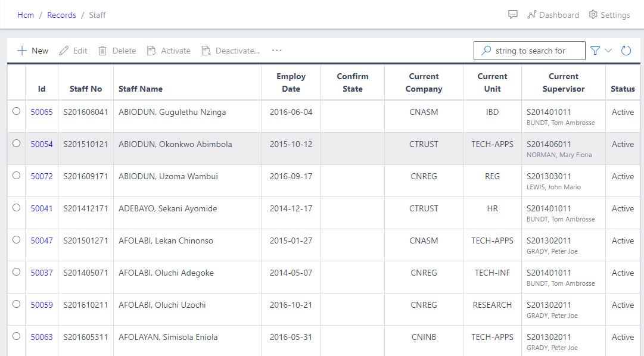Select the row radio for ADEBAYO, Sekani Ayomide

point(16,208)
